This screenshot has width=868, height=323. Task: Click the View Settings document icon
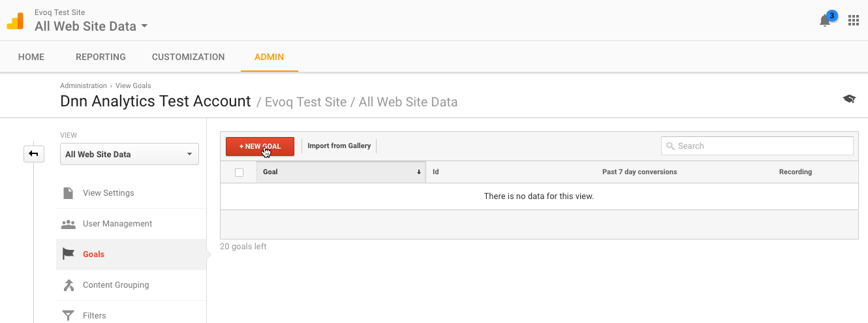[68, 193]
